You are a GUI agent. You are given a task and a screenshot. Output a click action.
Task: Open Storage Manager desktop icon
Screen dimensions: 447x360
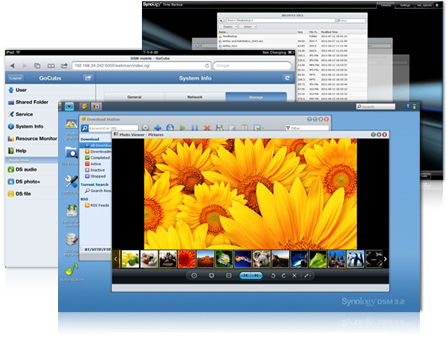[x=72, y=240]
